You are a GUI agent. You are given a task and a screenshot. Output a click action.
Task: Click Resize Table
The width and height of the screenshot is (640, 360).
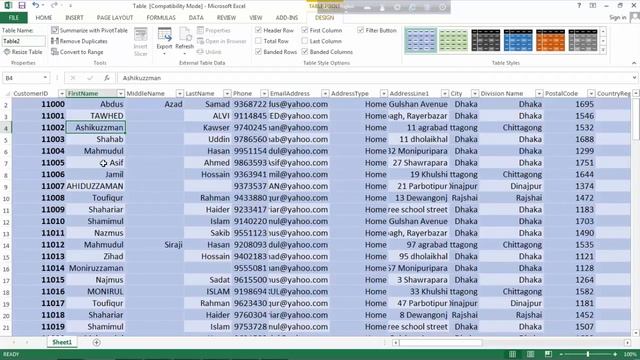[x=23, y=52]
